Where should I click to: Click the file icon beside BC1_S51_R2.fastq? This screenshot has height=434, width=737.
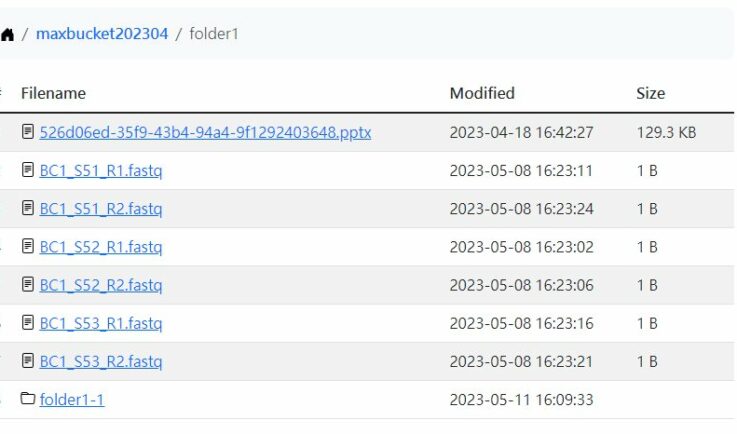click(28, 208)
